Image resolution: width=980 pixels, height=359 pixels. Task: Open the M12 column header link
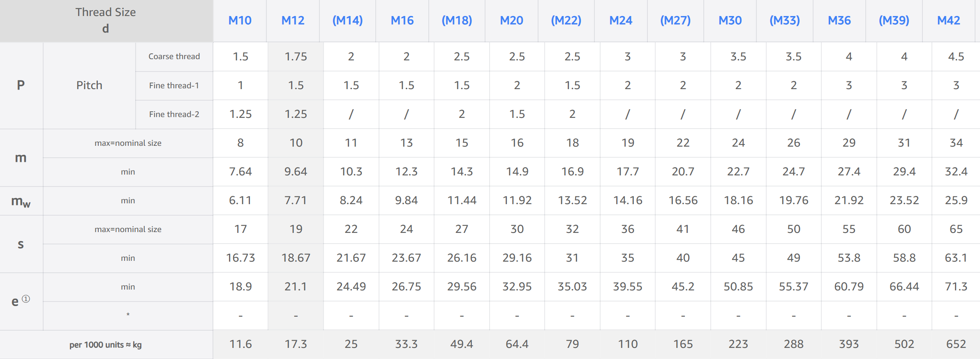(x=293, y=21)
